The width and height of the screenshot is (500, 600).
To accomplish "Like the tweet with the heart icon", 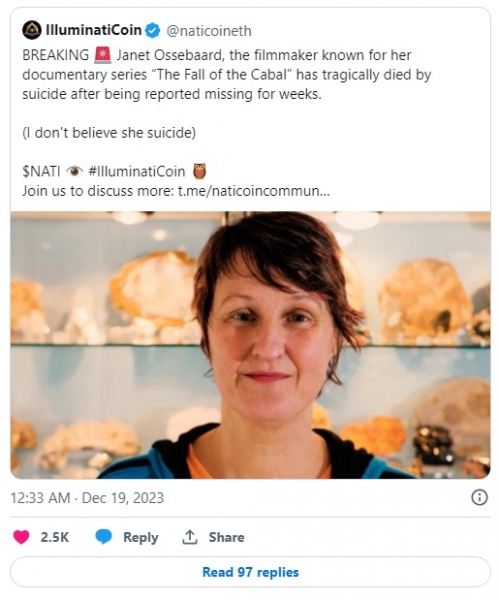I will click(21, 537).
